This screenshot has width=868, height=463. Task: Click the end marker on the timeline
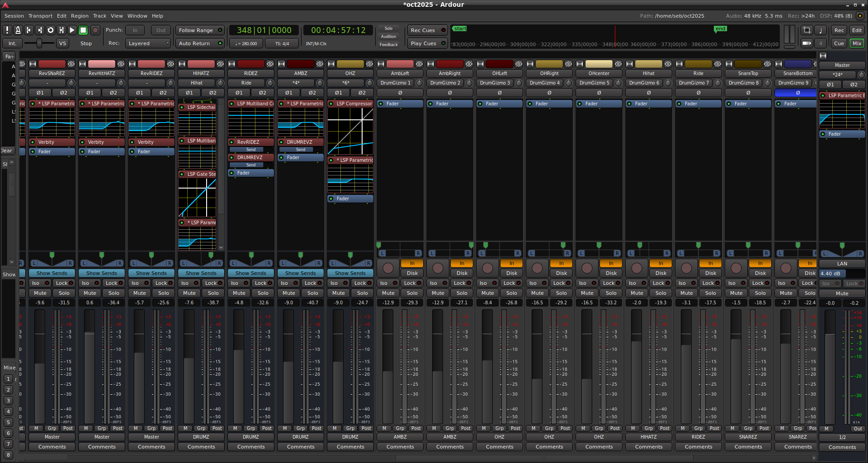[720, 29]
